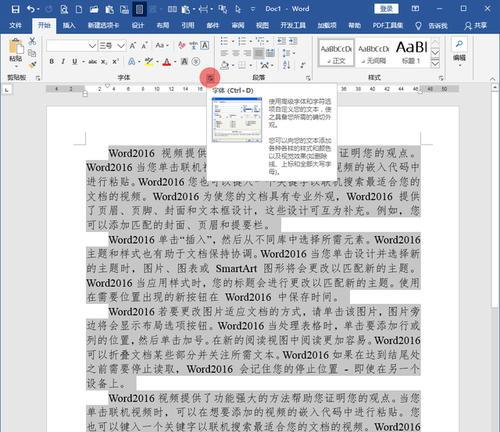500x432 pixels.
Task: Click the Find magnifier in the editing group
Action: point(459,44)
